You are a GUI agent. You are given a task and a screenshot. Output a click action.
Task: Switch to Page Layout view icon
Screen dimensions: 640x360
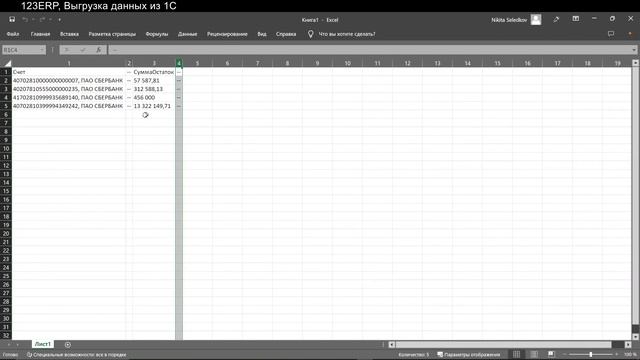[534, 354]
